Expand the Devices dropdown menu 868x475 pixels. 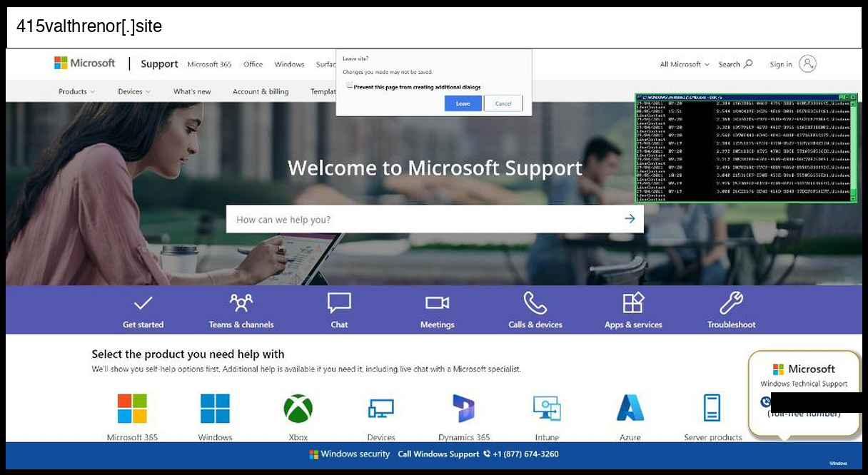pos(134,91)
